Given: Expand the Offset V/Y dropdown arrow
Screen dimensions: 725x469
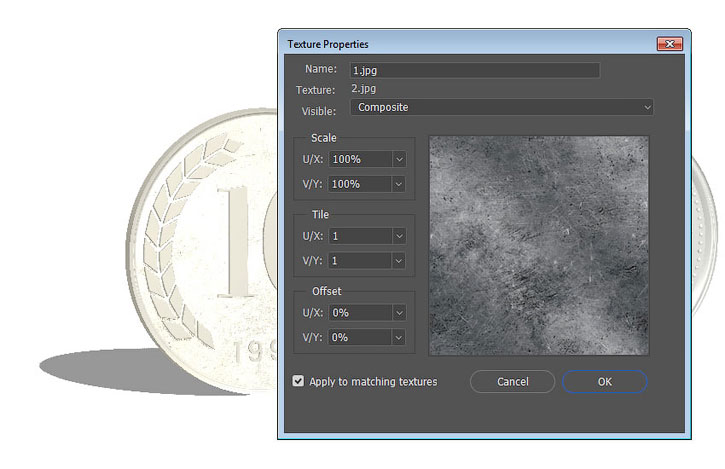Looking at the screenshot, I should [399, 338].
